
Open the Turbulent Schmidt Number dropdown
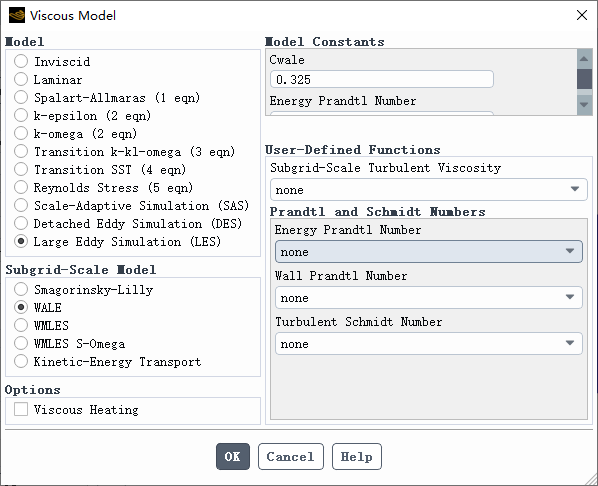(429, 344)
